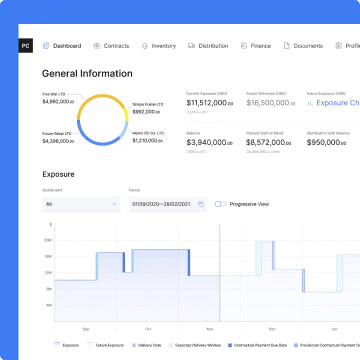Click the Contracts tab icon
The image size is (360, 360).
pos(97,46)
